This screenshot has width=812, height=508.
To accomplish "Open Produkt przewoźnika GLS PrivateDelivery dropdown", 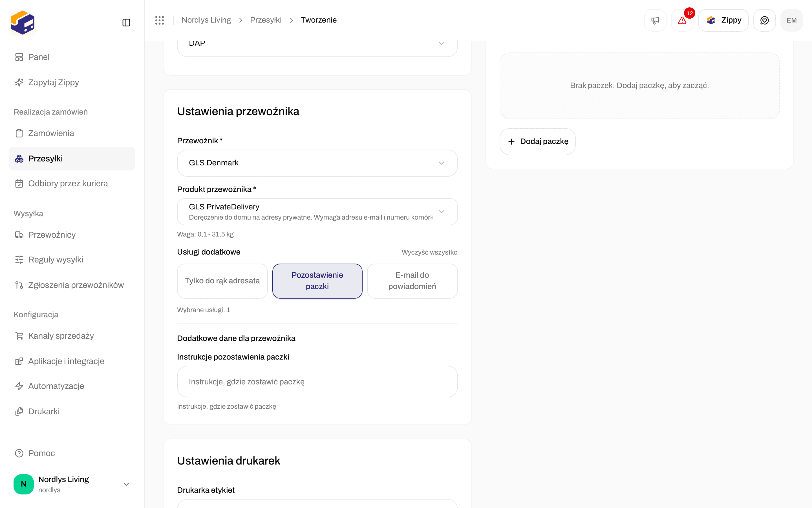I will click(317, 212).
